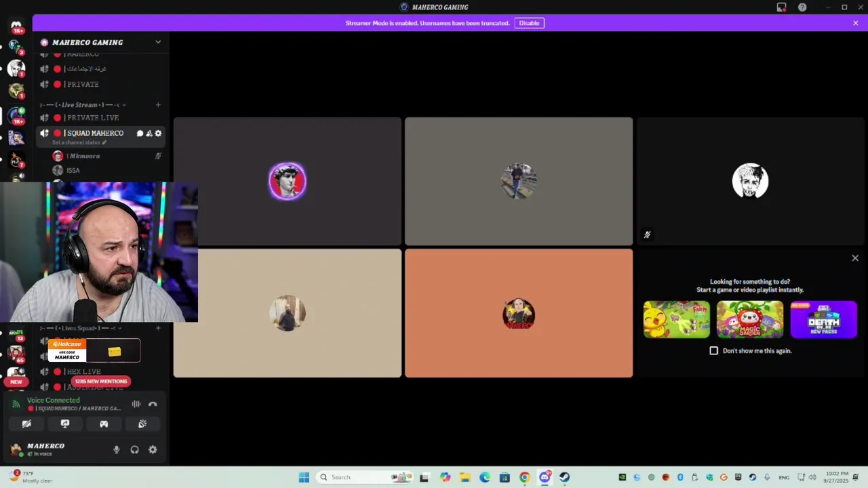Open the server with 13 badge

tap(16, 333)
